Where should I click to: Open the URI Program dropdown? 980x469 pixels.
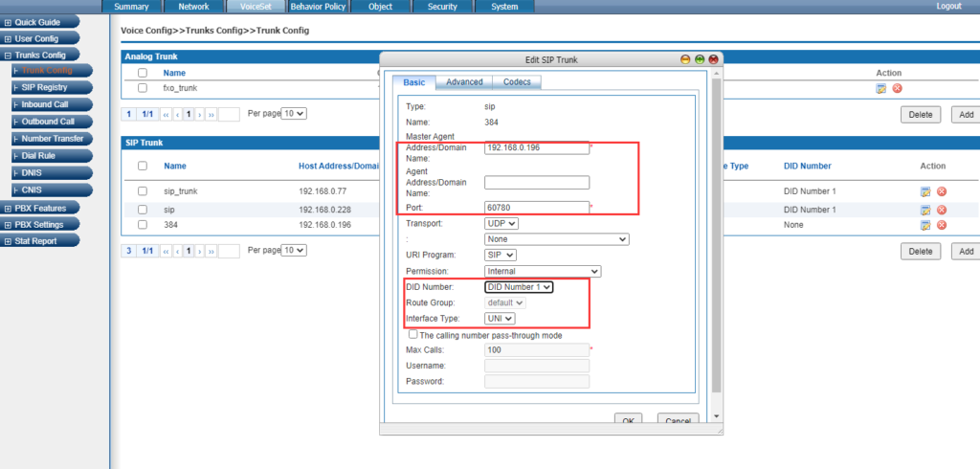501,256
